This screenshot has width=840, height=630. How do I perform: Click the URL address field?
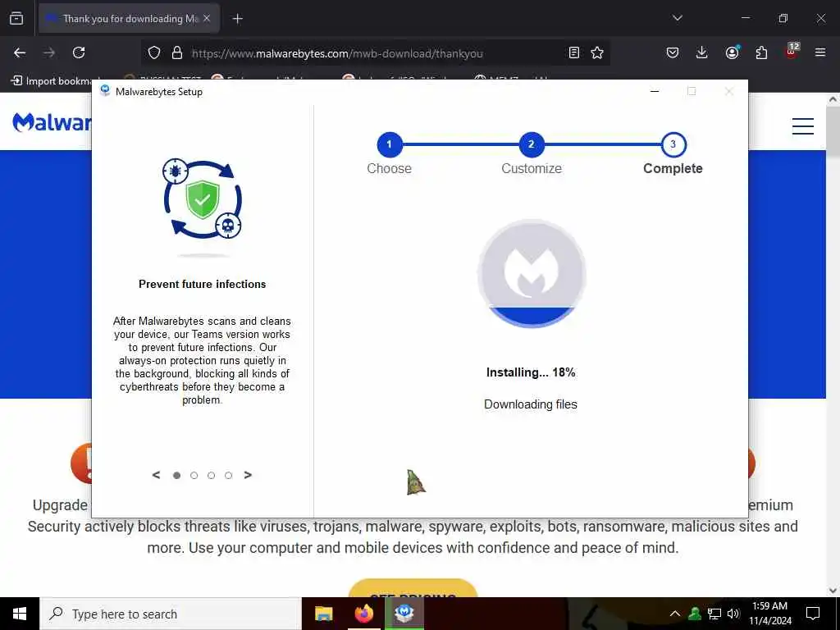tap(375, 53)
